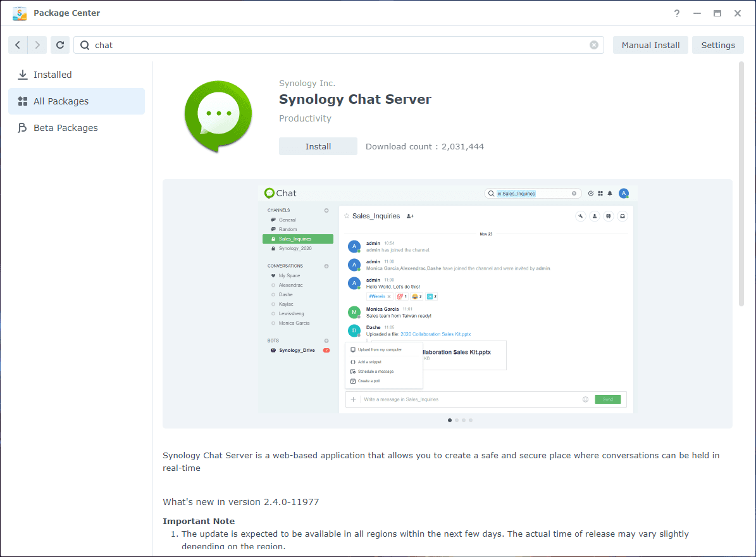Minimize the Package Center window

pos(697,13)
